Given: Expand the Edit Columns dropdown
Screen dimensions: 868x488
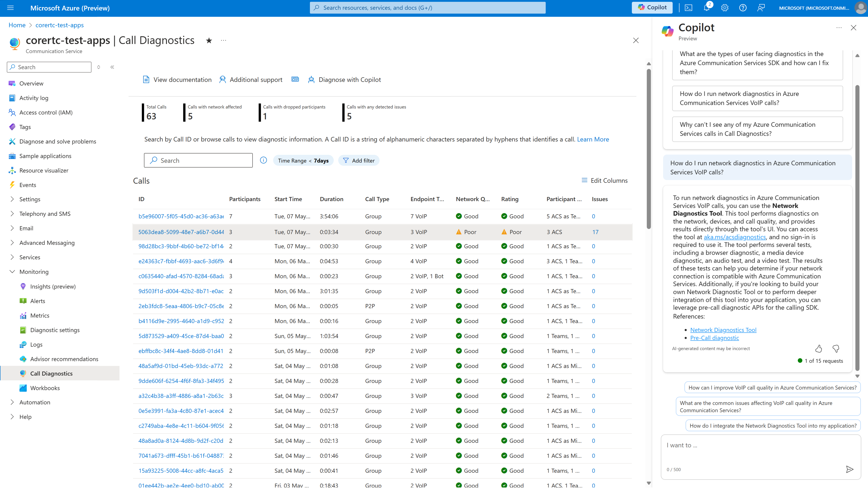Looking at the screenshot, I should [604, 180].
